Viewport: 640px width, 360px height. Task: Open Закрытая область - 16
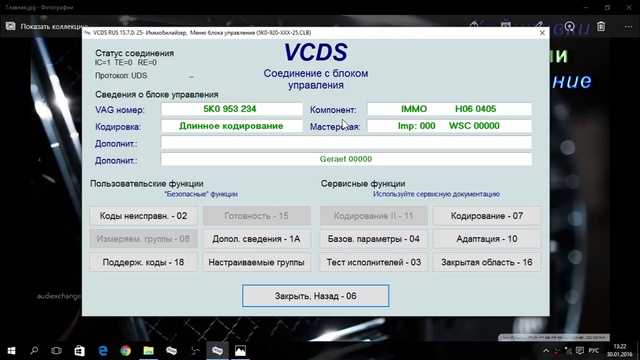coord(487,262)
